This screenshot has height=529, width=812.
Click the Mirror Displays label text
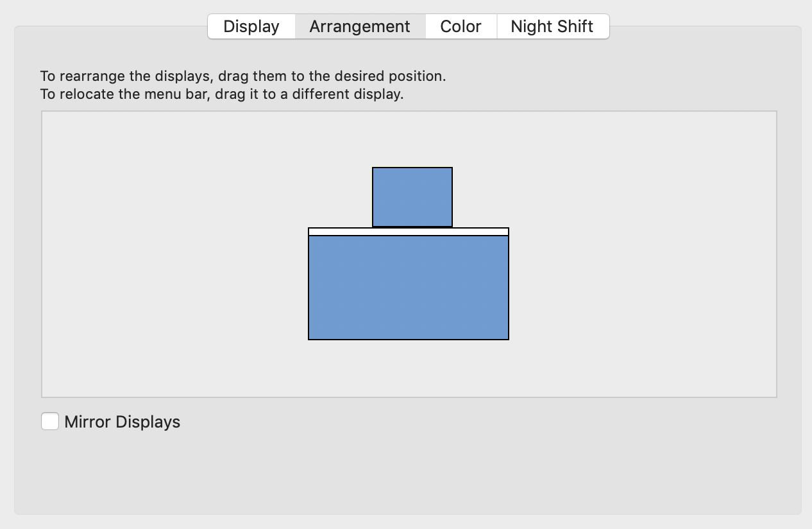pos(123,422)
